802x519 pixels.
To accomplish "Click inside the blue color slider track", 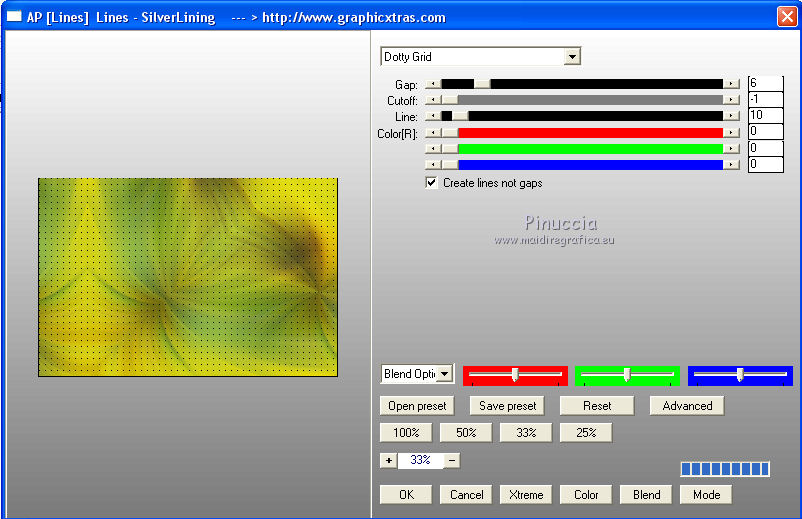I will [591, 165].
